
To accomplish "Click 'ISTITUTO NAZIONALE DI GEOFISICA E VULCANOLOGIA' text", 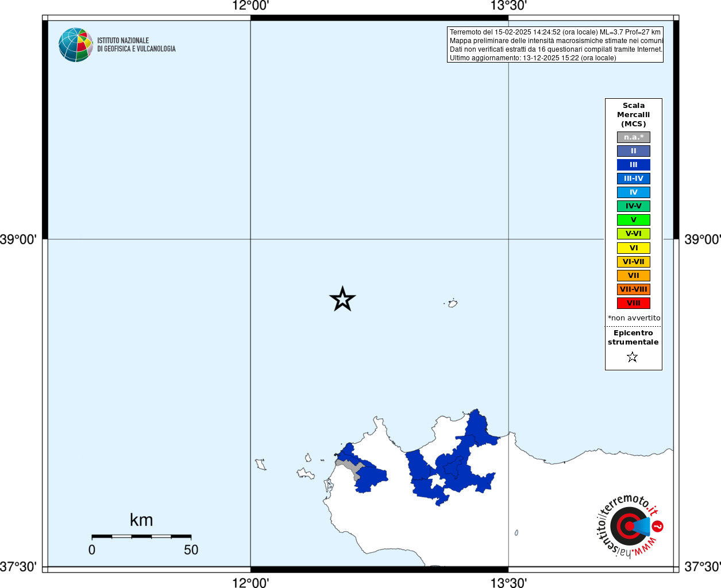I will pos(136,45).
